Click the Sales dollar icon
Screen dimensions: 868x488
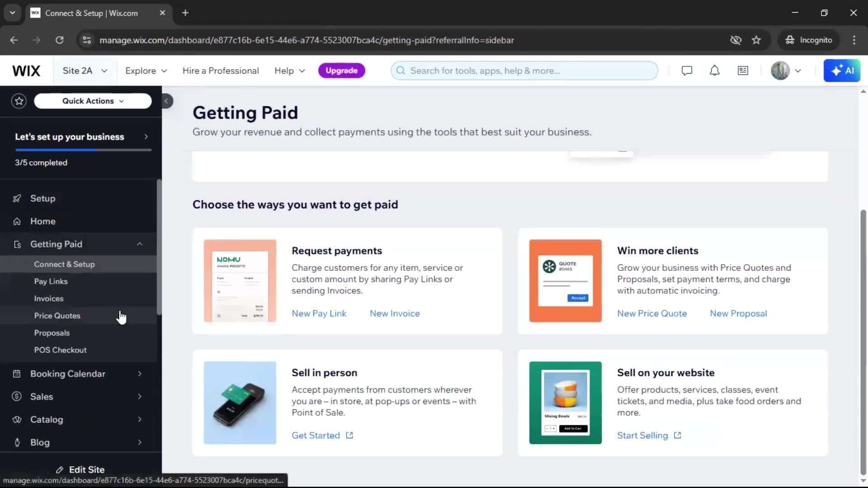(x=17, y=396)
